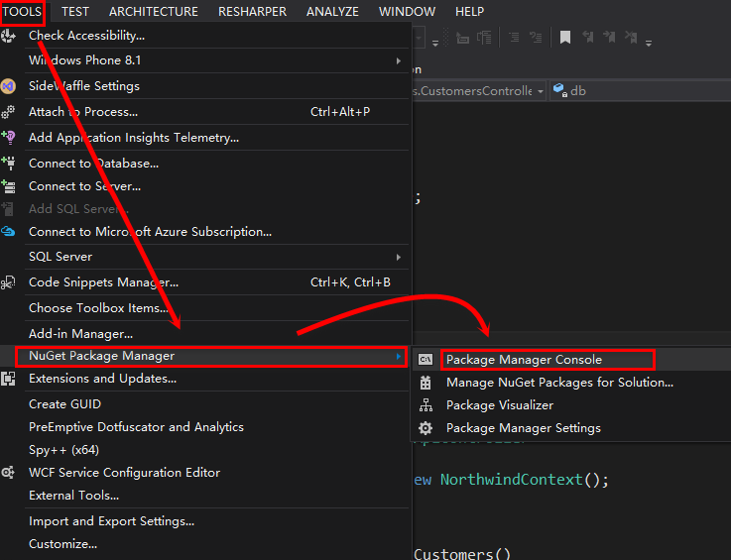Viewport: 731px width, 560px height.
Task: Click the Manage NuGet Packages icon
Action: (426, 383)
